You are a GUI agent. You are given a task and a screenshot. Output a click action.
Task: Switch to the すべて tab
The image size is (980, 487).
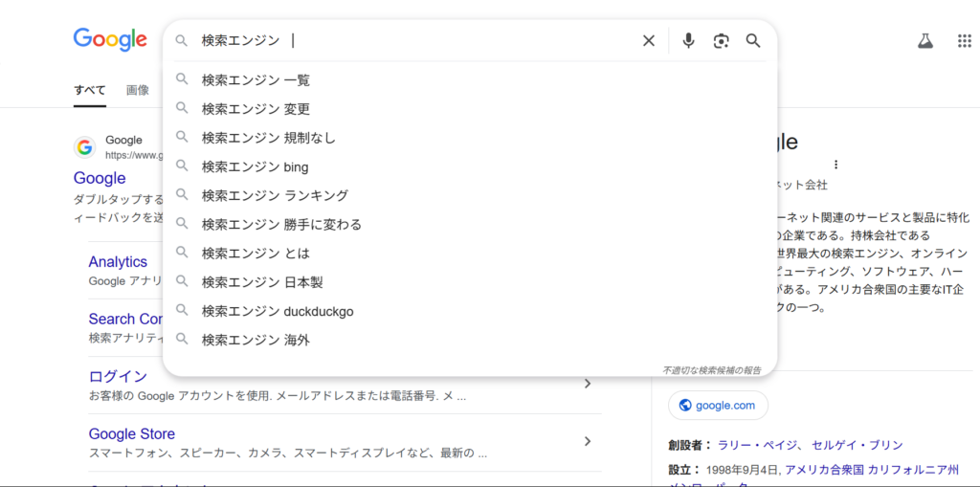coord(89,90)
